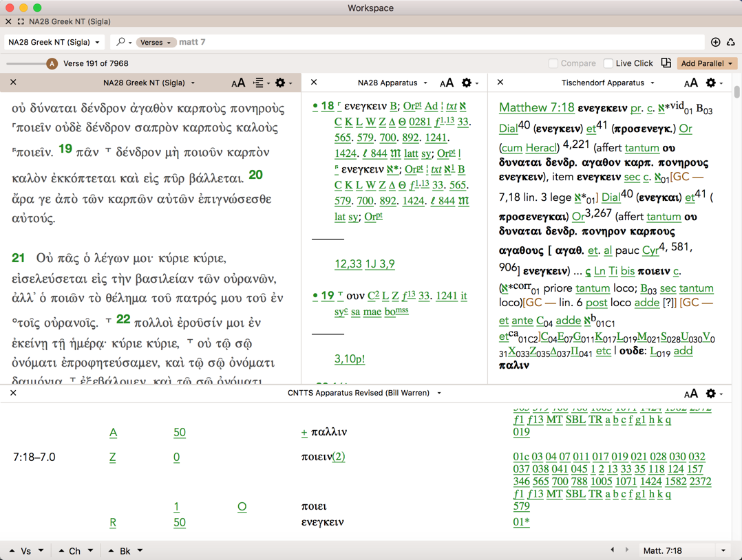Click the macOS yellow minimize button
This screenshot has width=742, height=560.
[x=23, y=8]
